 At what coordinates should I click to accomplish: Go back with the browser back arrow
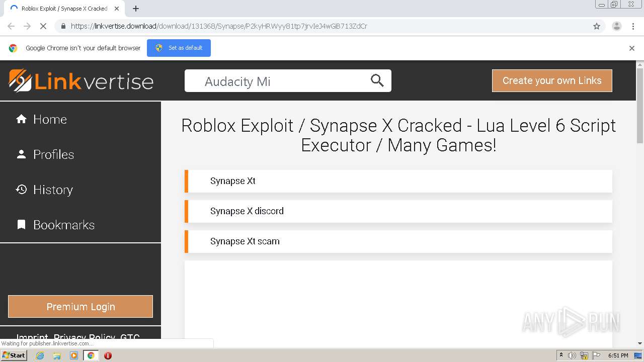click(x=11, y=26)
